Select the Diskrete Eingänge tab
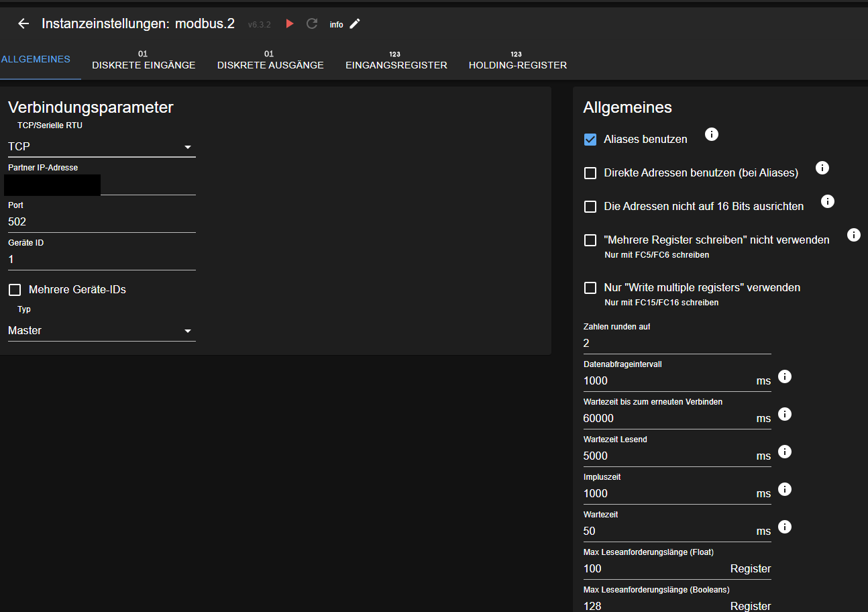The width and height of the screenshot is (868, 612). click(x=144, y=60)
